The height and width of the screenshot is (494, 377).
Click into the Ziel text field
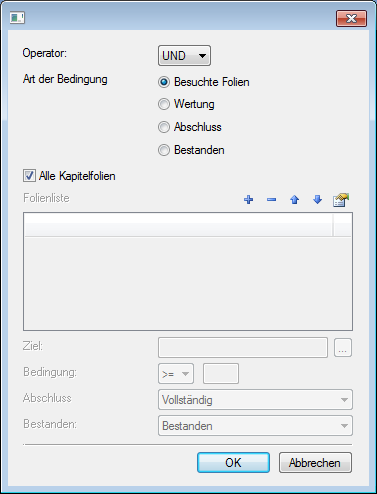coord(243,348)
